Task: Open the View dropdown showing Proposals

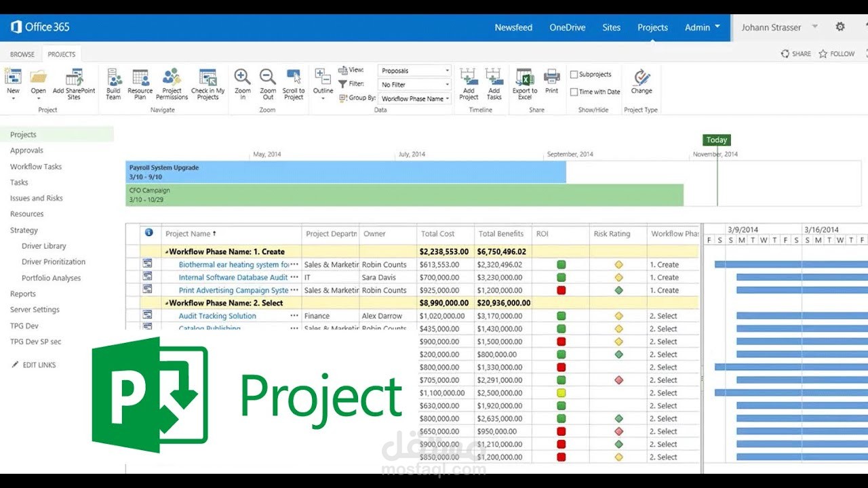Action: pyautogui.click(x=415, y=70)
